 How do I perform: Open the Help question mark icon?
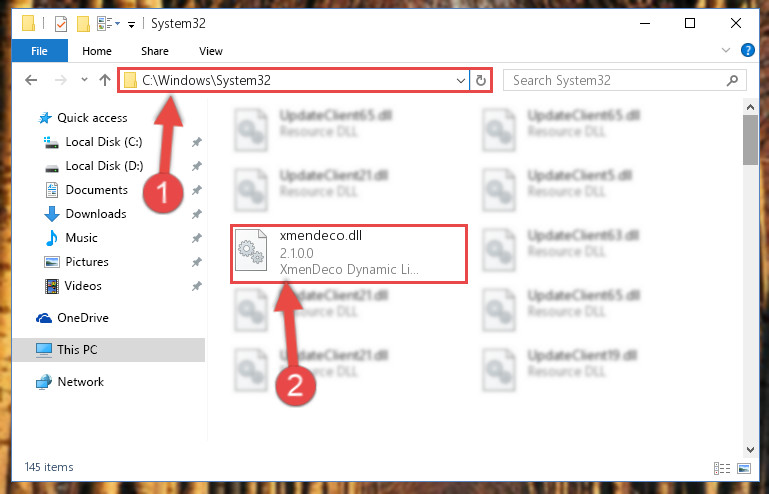pos(747,50)
